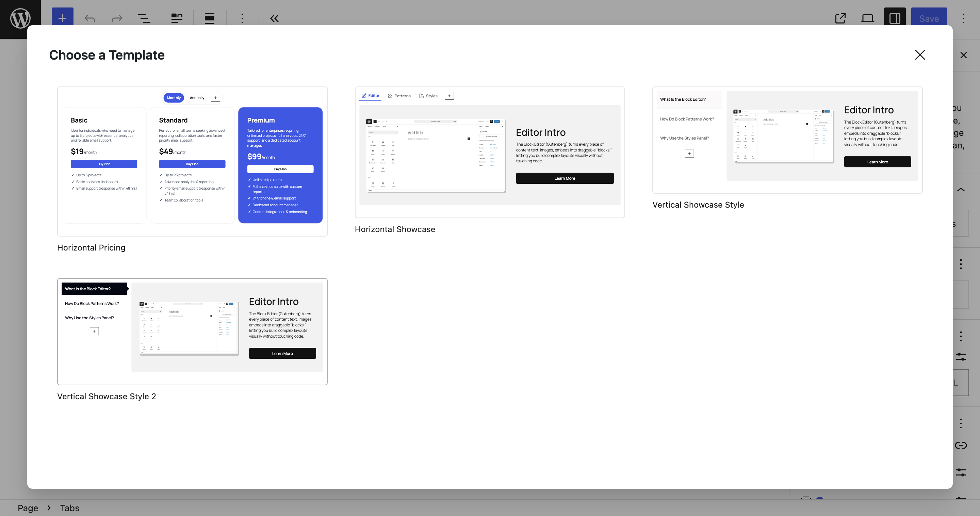Open top toolbar three-dot options
Image resolution: width=980 pixels, height=516 pixels.
[242, 18]
